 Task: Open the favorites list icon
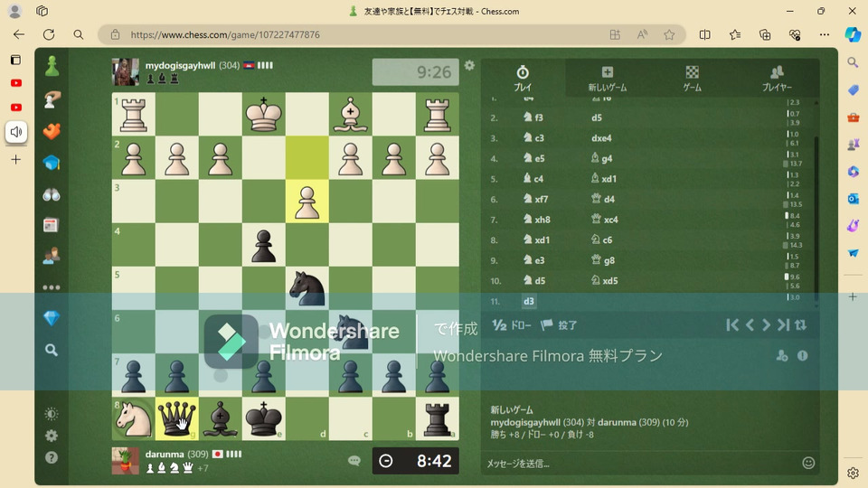click(x=734, y=35)
